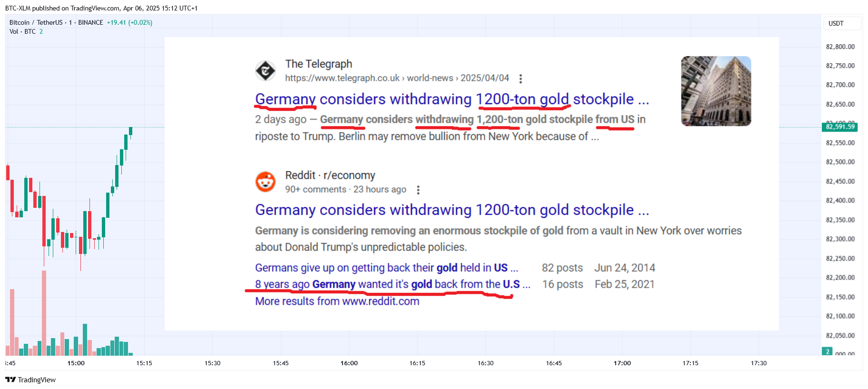The image size is (868, 389).
Task: Click 'More results from www.reddit.com'
Action: tap(337, 301)
